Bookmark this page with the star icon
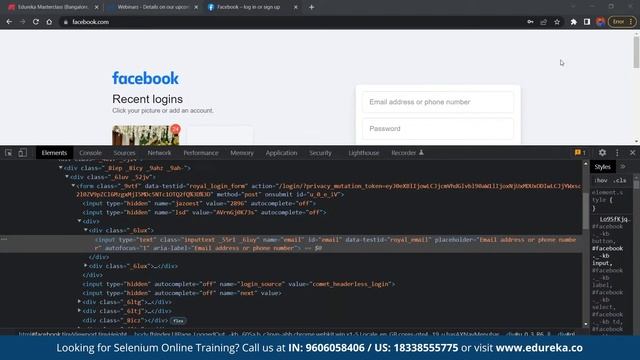The height and width of the screenshot is (360, 640). 557,22
